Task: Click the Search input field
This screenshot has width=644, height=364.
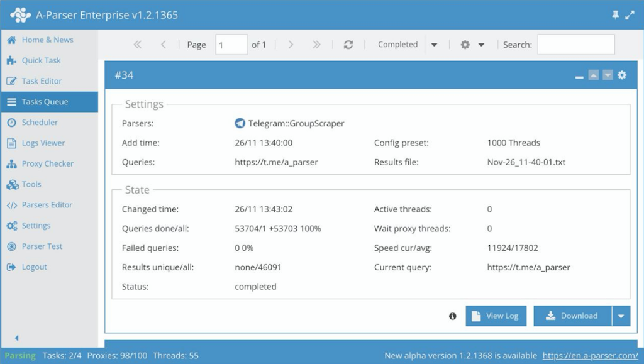Action: click(576, 45)
